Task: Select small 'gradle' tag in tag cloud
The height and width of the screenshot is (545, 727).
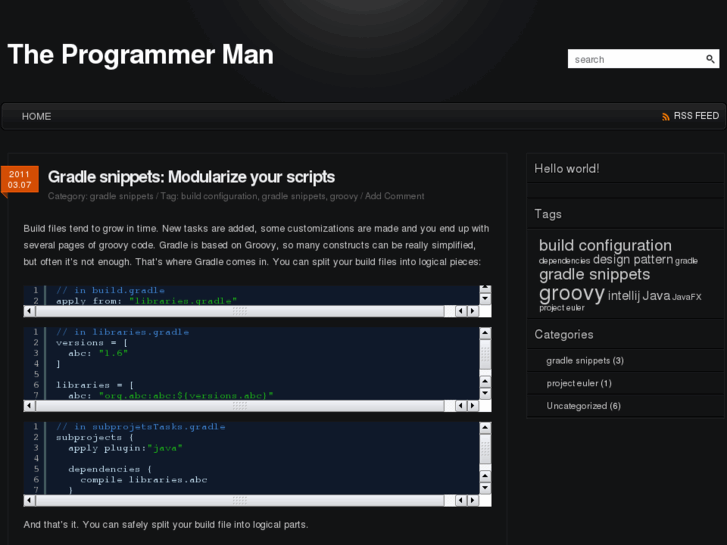Action: pos(686,261)
